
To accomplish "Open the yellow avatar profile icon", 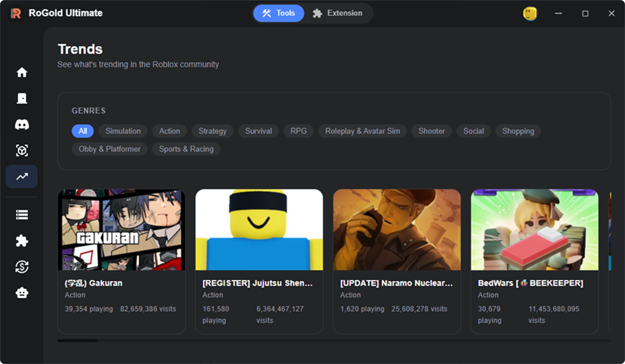I will 530,14.
